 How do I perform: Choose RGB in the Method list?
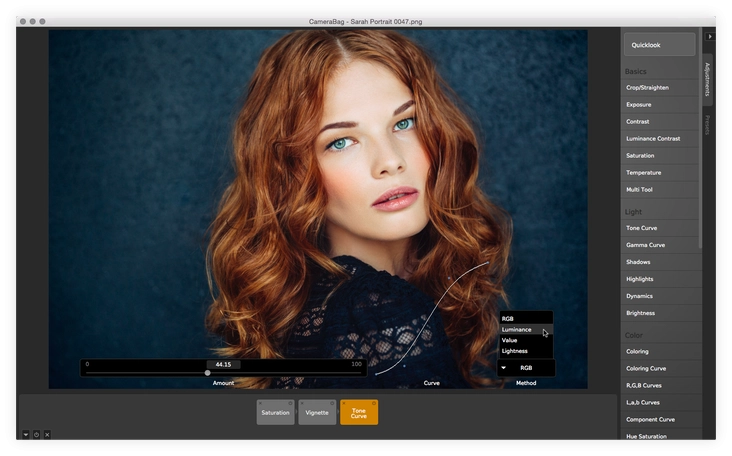tap(526, 318)
